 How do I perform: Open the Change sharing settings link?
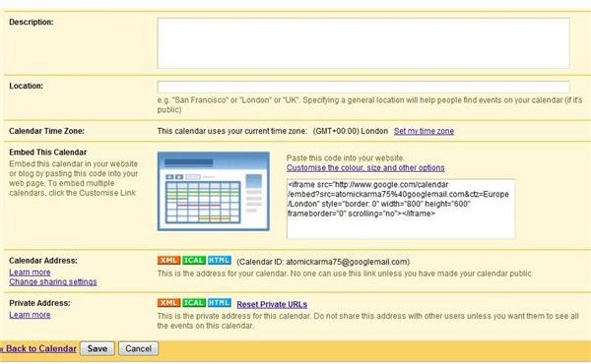[x=53, y=282]
